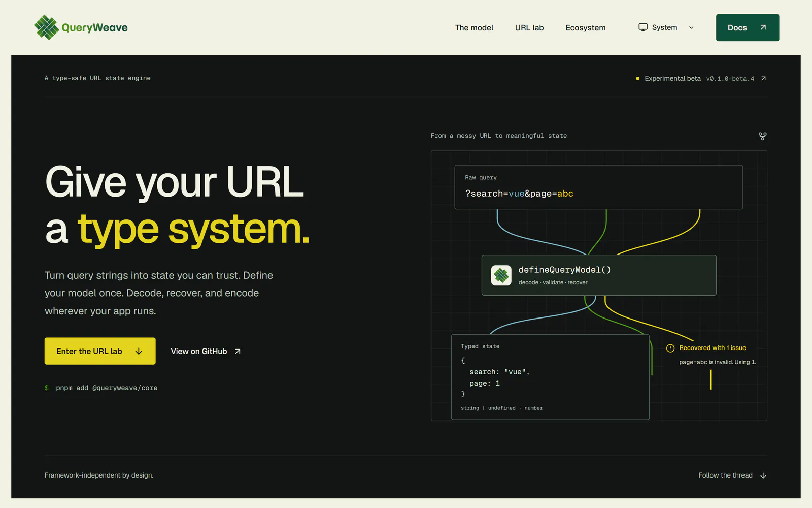Open Ecosystem nav item
Screen dimensions: 812x508
coord(586,28)
